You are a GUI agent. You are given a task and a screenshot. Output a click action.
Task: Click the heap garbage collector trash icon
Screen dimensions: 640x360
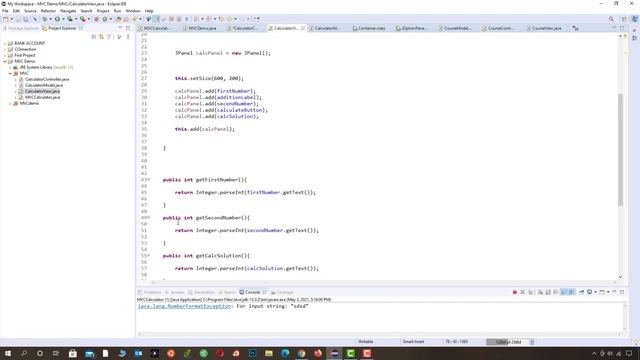532,342
